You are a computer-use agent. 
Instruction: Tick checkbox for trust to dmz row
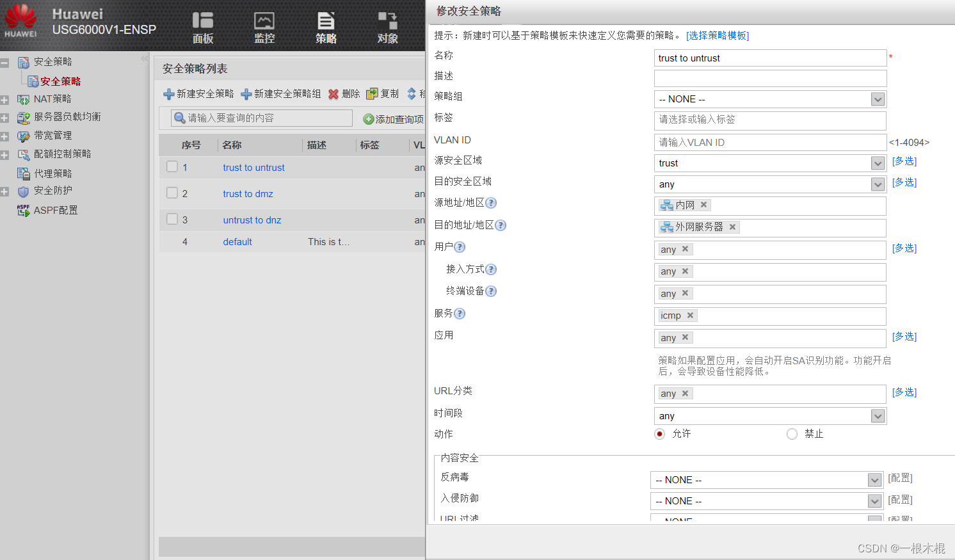point(172,193)
